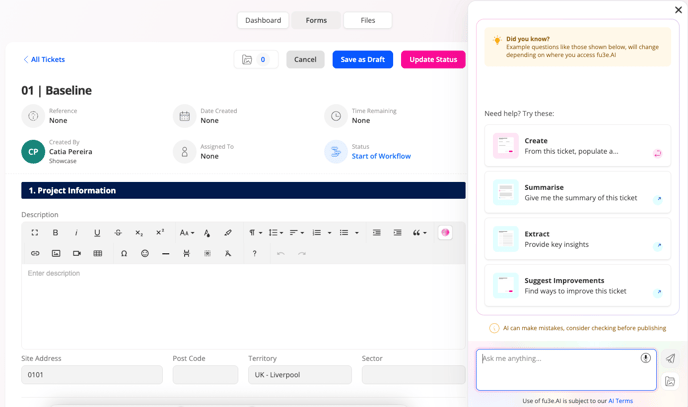Toggle underline formatting in the toolbar
688x407 pixels.
coord(97,233)
